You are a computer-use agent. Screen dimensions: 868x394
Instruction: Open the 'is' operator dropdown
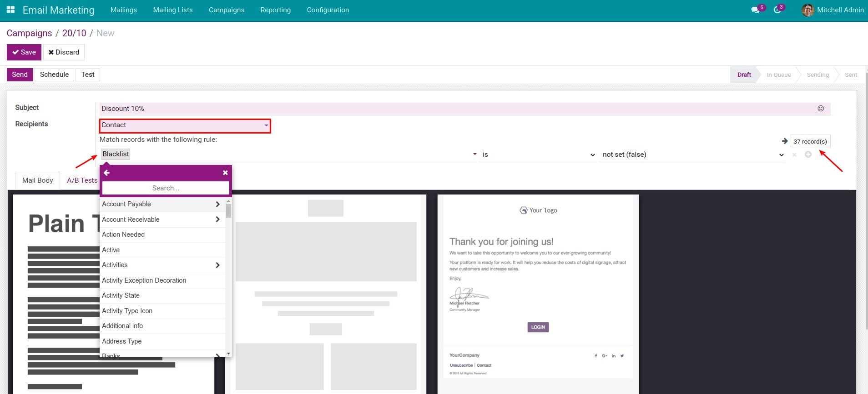(x=538, y=155)
